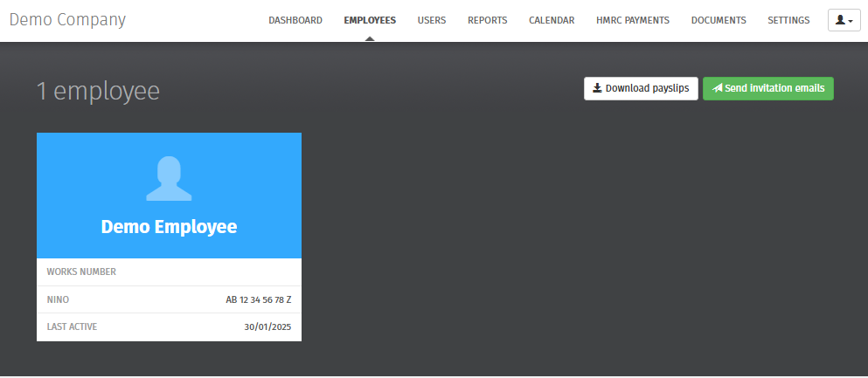
Task: Open the Users page
Action: click(x=432, y=20)
